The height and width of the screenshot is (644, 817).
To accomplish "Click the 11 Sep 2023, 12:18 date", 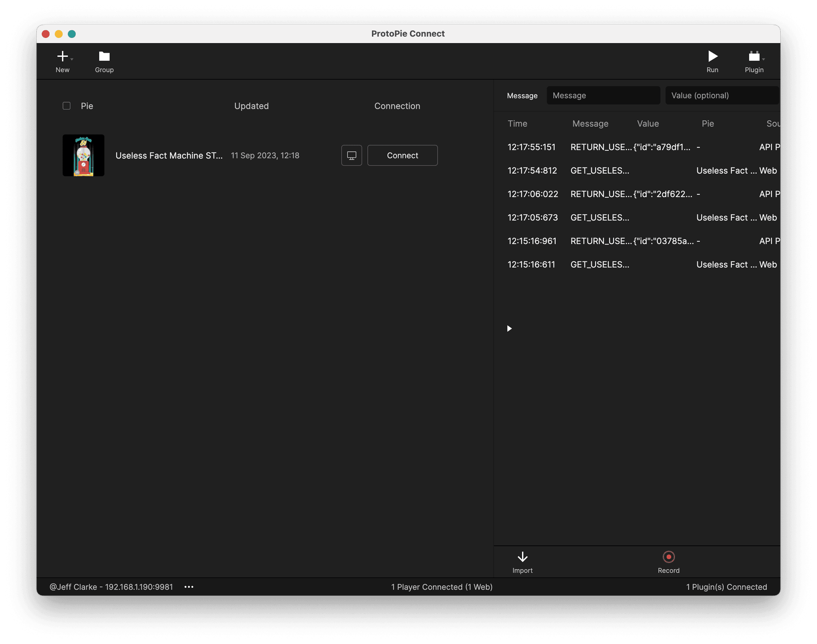I will 265,155.
